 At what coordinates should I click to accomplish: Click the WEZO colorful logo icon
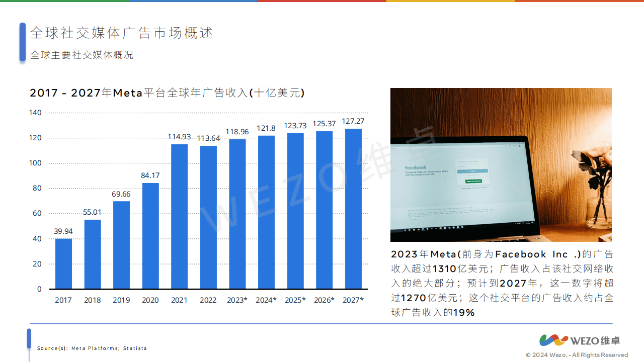tap(553, 340)
